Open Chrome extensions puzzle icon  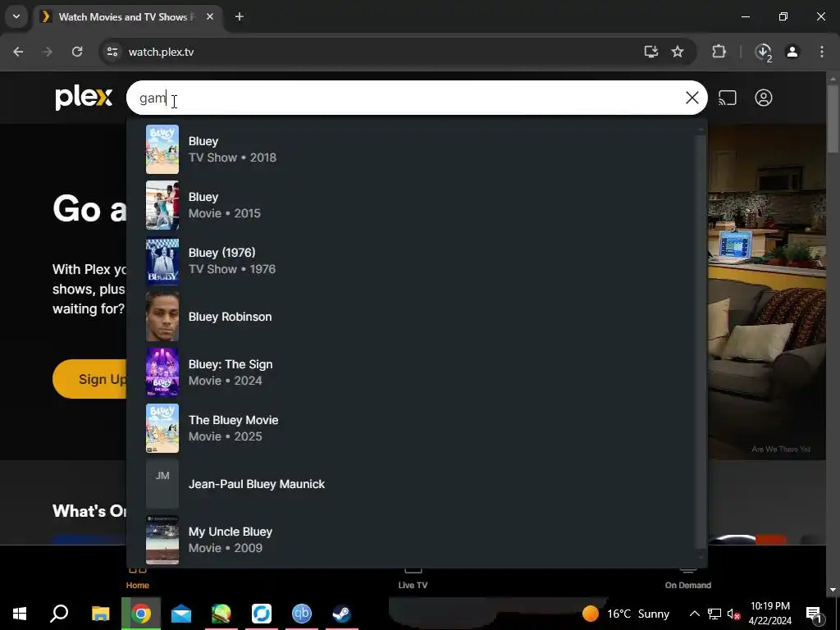(719, 52)
